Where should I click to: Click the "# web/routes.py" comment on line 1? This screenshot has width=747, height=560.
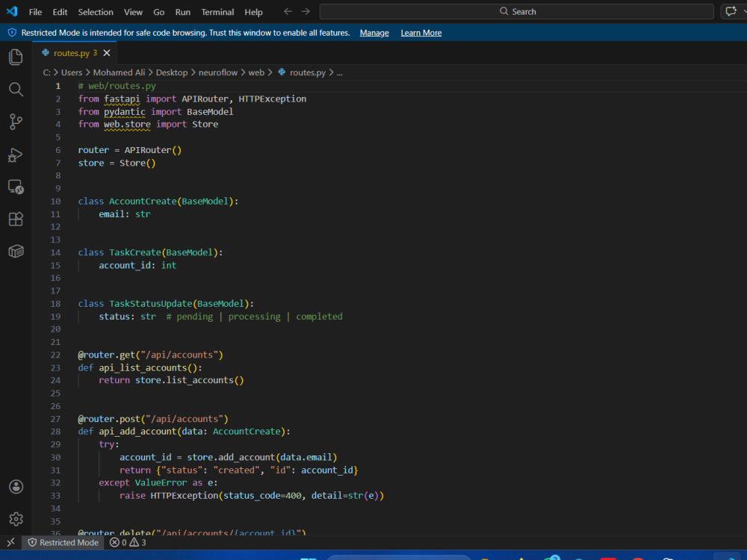click(x=117, y=86)
